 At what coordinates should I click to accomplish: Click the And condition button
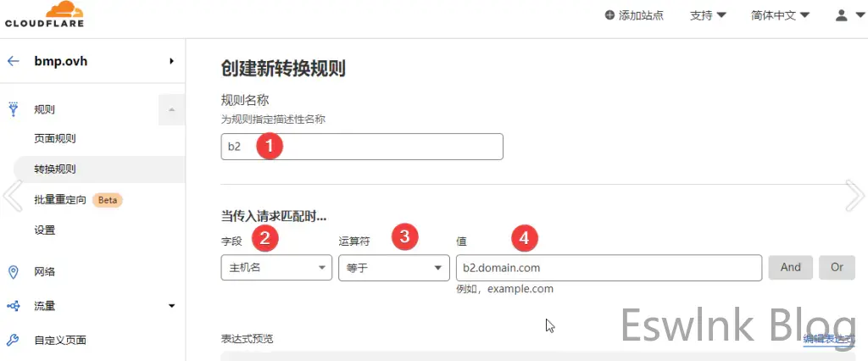tap(790, 267)
